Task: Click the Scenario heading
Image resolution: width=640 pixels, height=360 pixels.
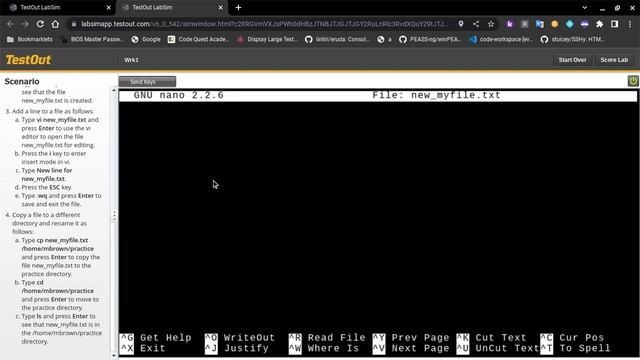Action: 22,81
